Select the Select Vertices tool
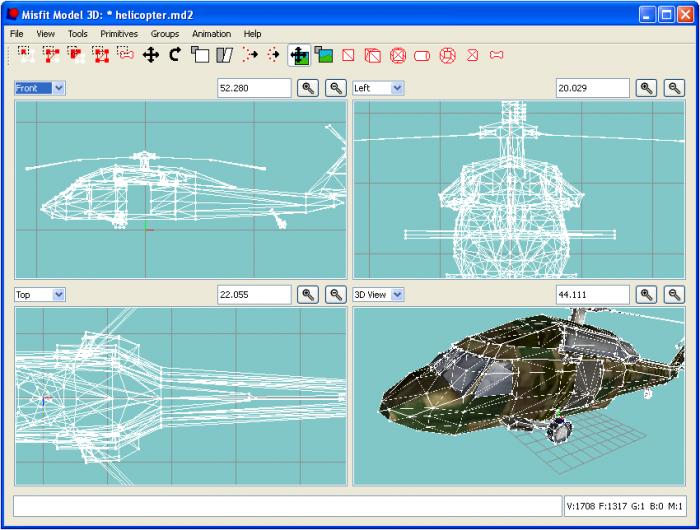This screenshot has width=700, height=530. coord(26,55)
